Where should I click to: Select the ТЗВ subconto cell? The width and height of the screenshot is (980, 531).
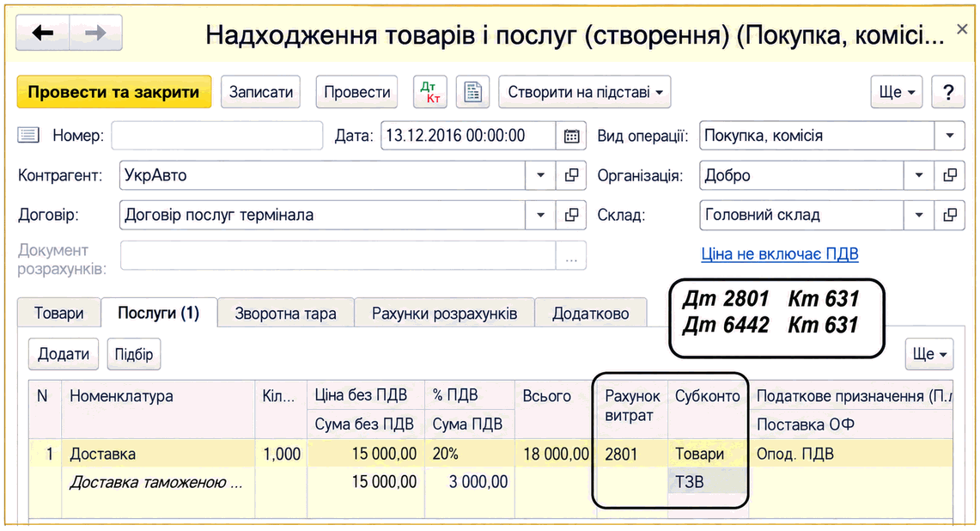(708, 481)
